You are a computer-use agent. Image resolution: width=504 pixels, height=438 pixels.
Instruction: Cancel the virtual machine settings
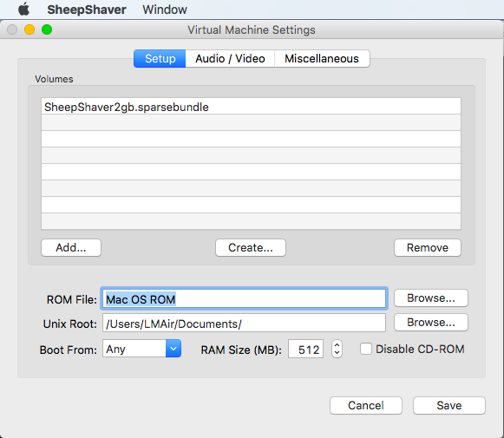pos(366,405)
